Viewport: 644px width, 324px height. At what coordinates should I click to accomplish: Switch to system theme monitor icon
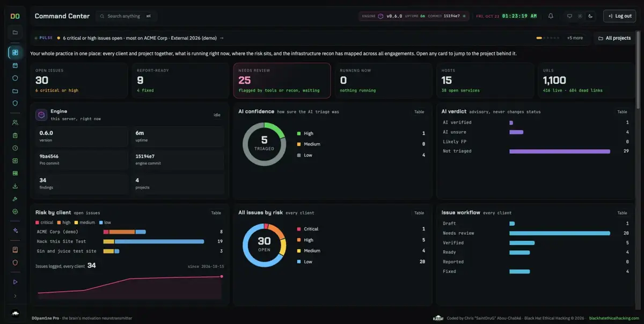[x=569, y=16]
